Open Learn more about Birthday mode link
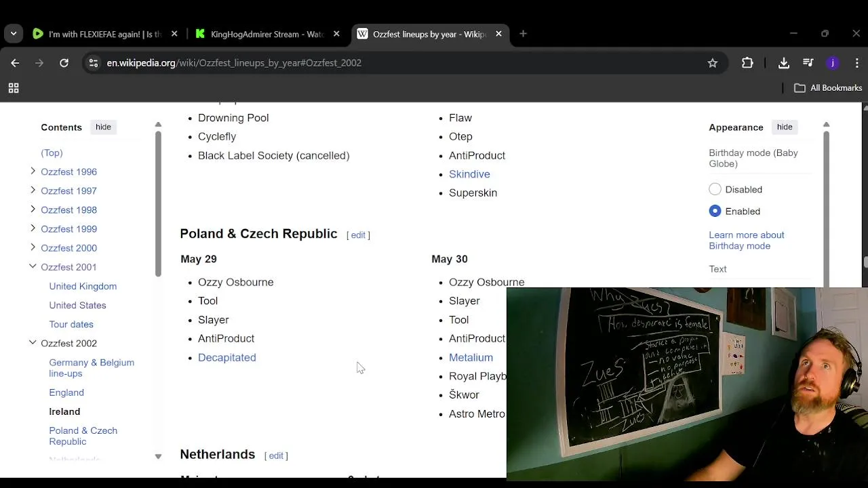 click(x=746, y=241)
